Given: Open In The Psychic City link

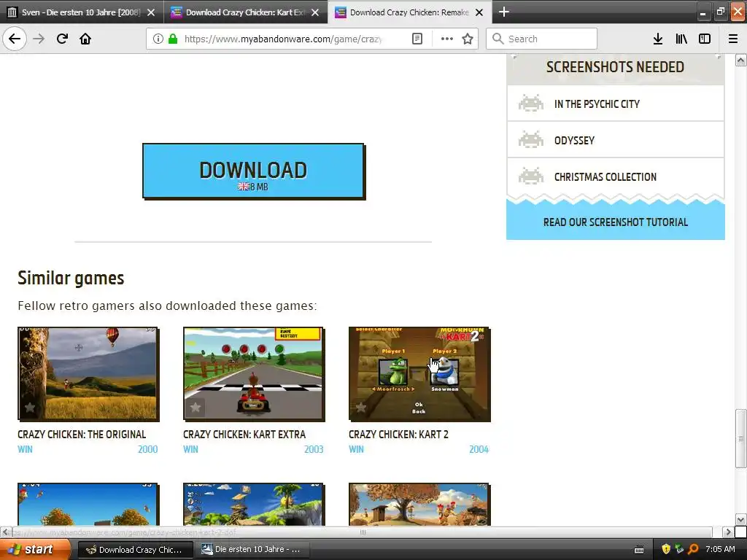Looking at the screenshot, I should click(597, 104).
